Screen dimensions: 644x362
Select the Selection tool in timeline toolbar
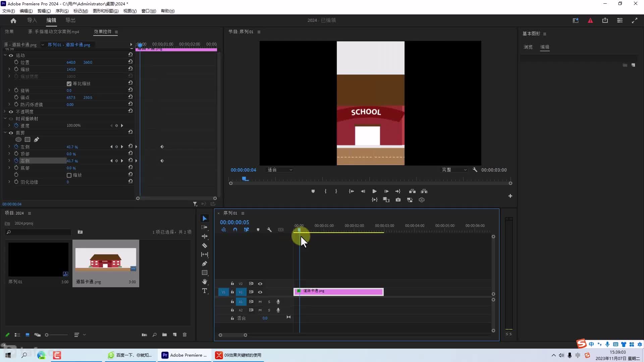tap(204, 219)
